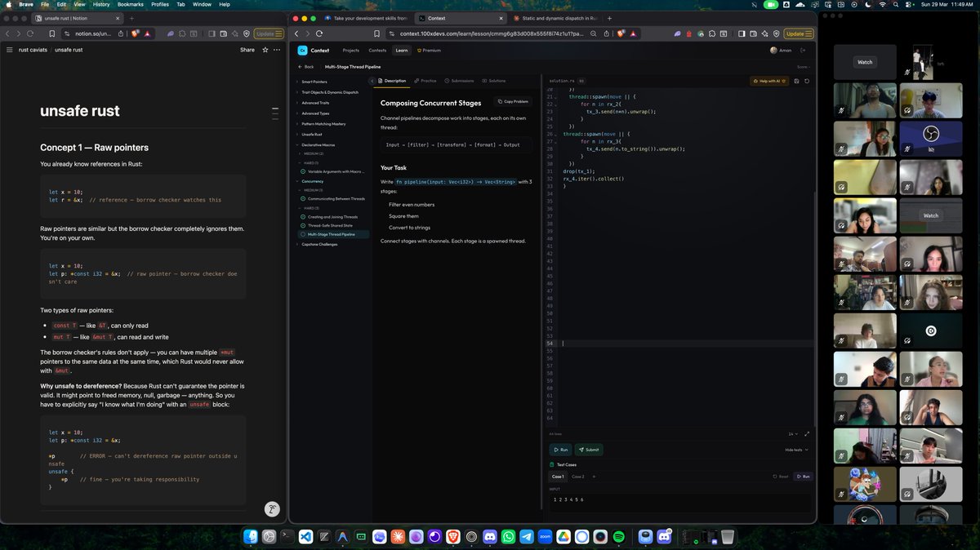Go Back from the lesson page
This screenshot has width=980, height=550.
(306, 66)
